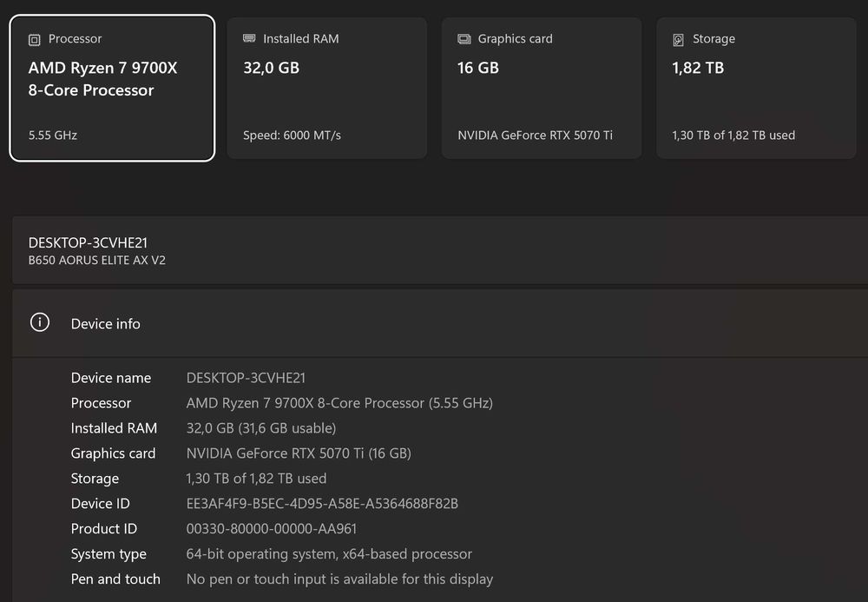The image size is (868, 602).
Task: Open the Installed RAM 32,0 GB card
Action: coord(326,88)
